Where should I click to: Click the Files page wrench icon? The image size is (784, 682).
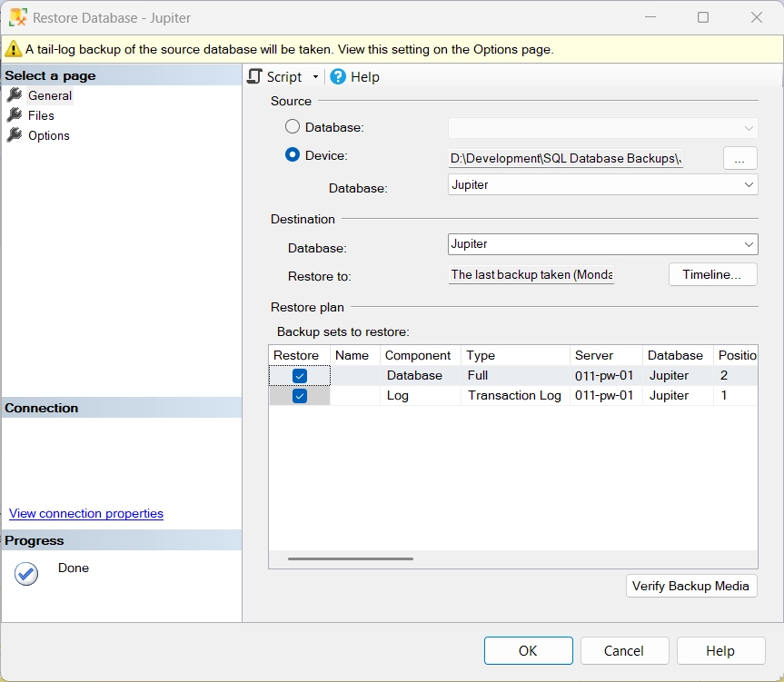pos(15,115)
